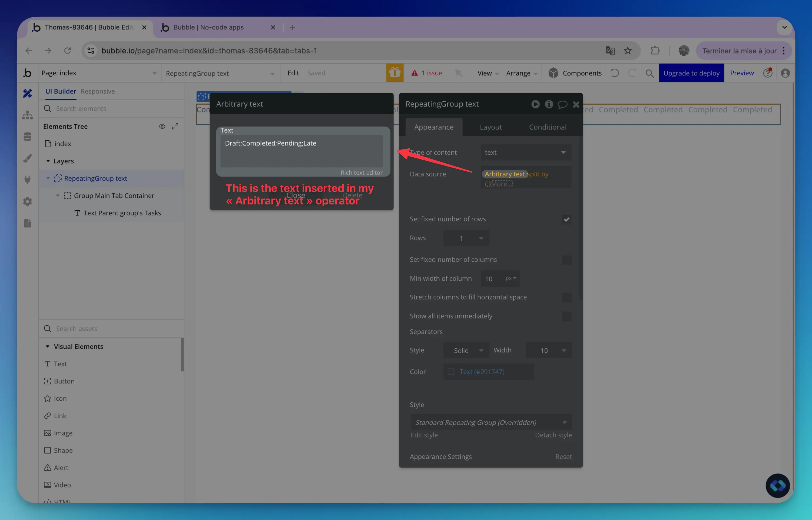Enable Show all items immediately
The width and height of the screenshot is (812, 520).
pyautogui.click(x=566, y=316)
